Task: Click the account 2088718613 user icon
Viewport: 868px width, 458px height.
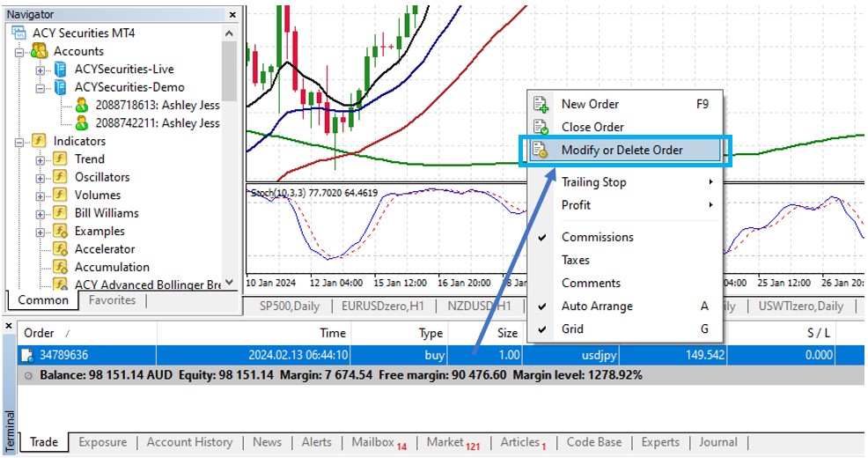Action: point(82,105)
